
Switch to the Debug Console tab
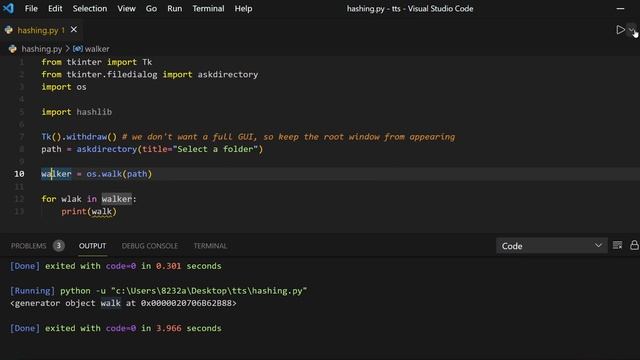150,246
